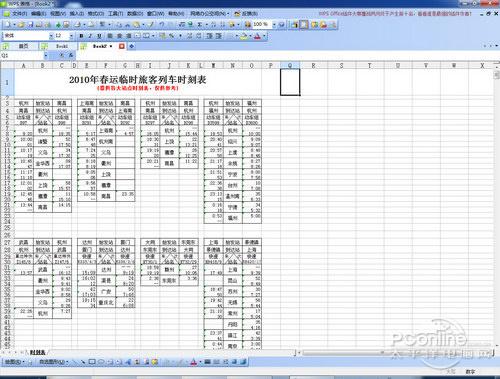500x379 pixels.
Task: Toggle the Italic formatting button
Action: point(90,36)
